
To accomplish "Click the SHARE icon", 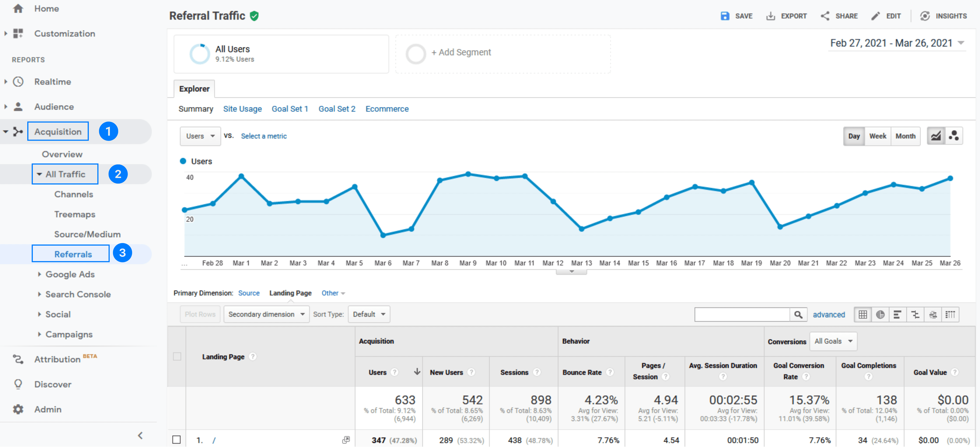I will tap(825, 16).
